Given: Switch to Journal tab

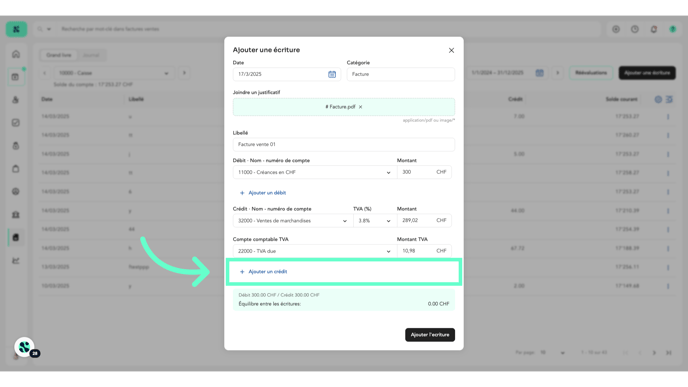Looking at the screenshot, I should point(91,55).
